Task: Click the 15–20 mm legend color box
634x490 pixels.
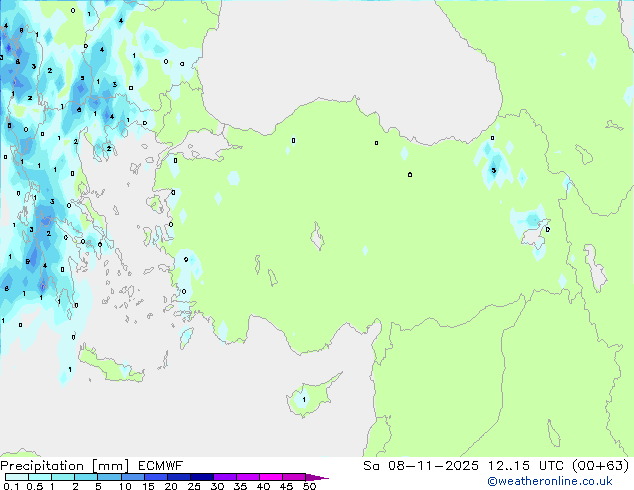Action: click(155, 477)
